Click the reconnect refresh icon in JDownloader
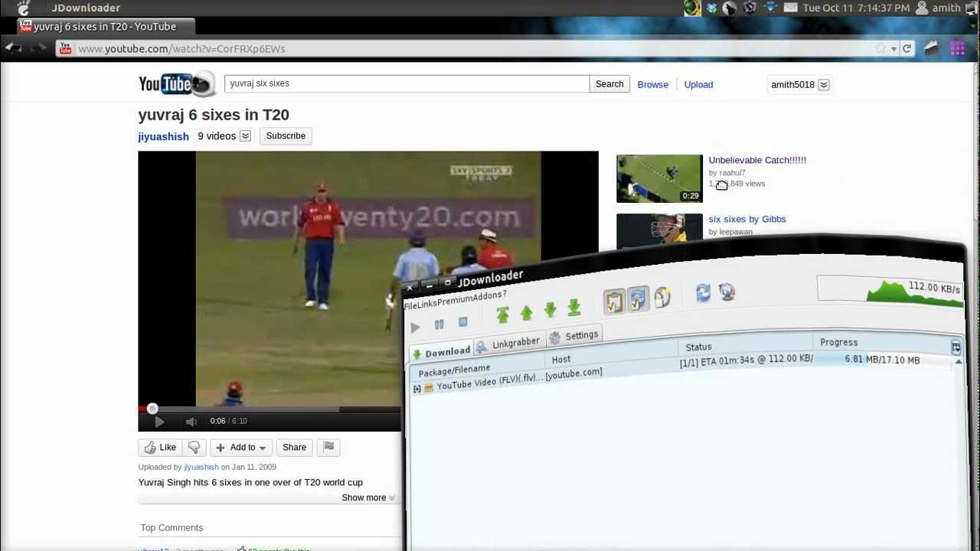This screenshot has height=551, width=980. [703, 293]
